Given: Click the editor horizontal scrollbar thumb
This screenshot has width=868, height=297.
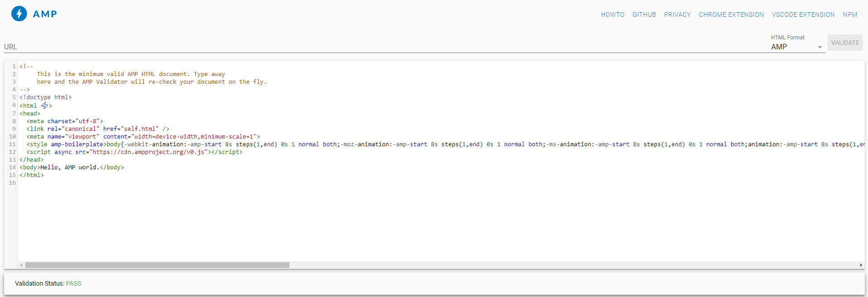Looking at the screenshot, I should pyautogui.click(x=157, y=265).
